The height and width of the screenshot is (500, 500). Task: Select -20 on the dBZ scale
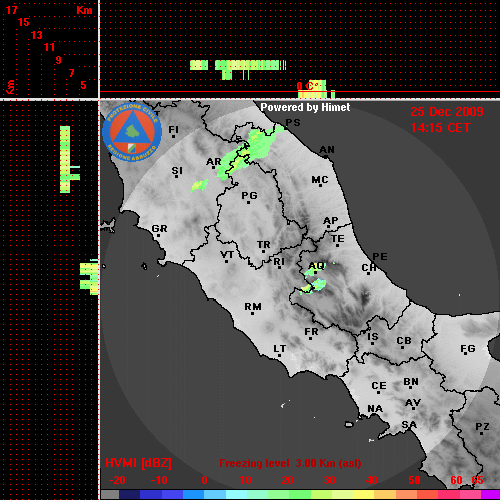117,480
